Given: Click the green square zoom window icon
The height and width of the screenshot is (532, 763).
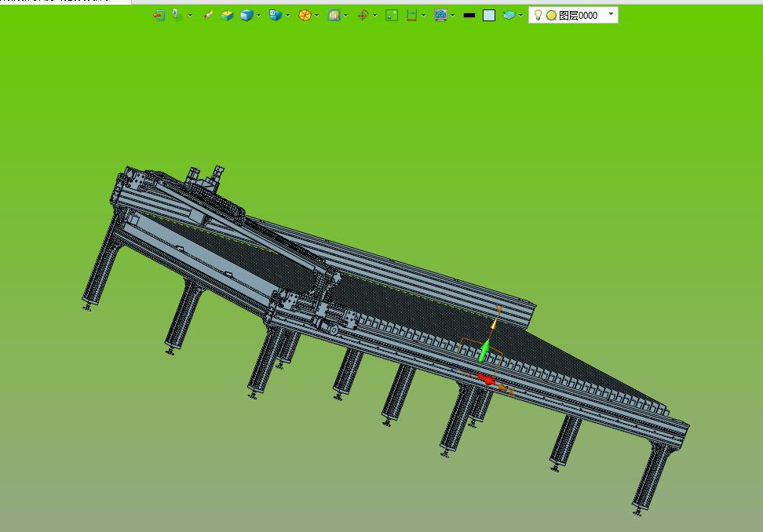Looking at the screenshot, I should (x=392, y=16).
